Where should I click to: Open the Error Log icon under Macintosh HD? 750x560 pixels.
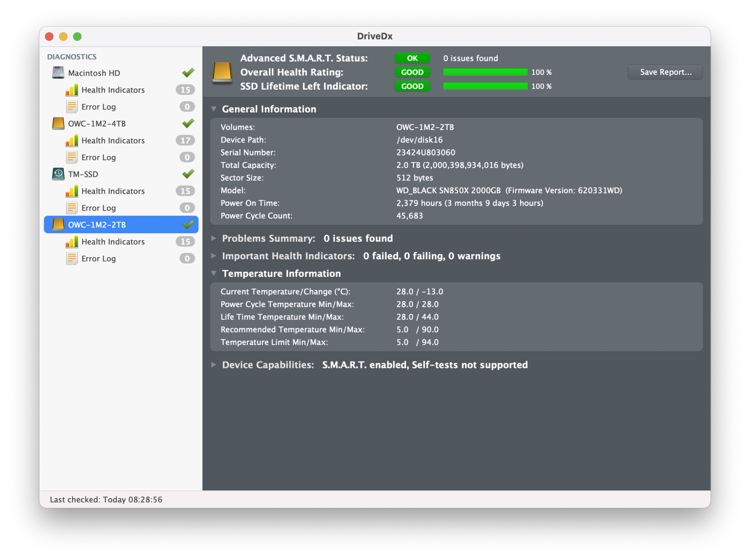click(x=72, y=106)
